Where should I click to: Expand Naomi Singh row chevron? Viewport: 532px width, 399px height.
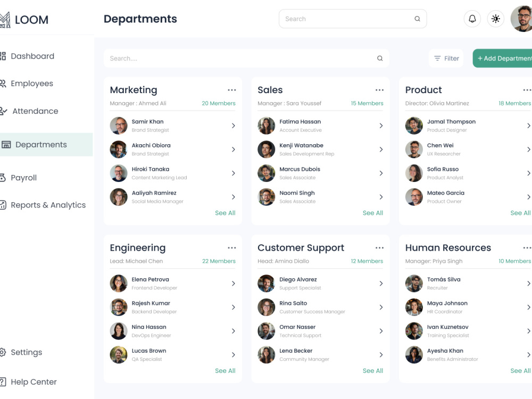point(381,197)
